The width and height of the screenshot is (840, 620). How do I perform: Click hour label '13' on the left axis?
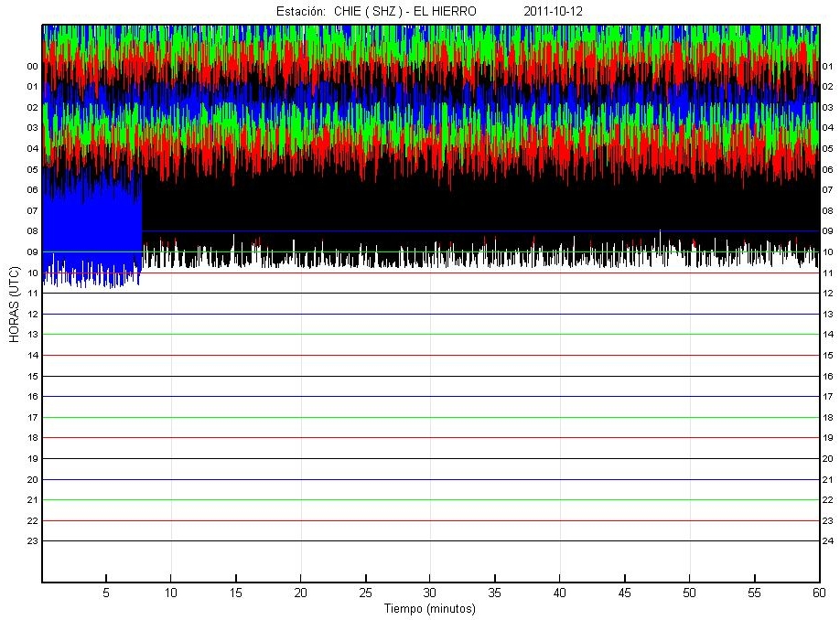[x=33, y=334]
